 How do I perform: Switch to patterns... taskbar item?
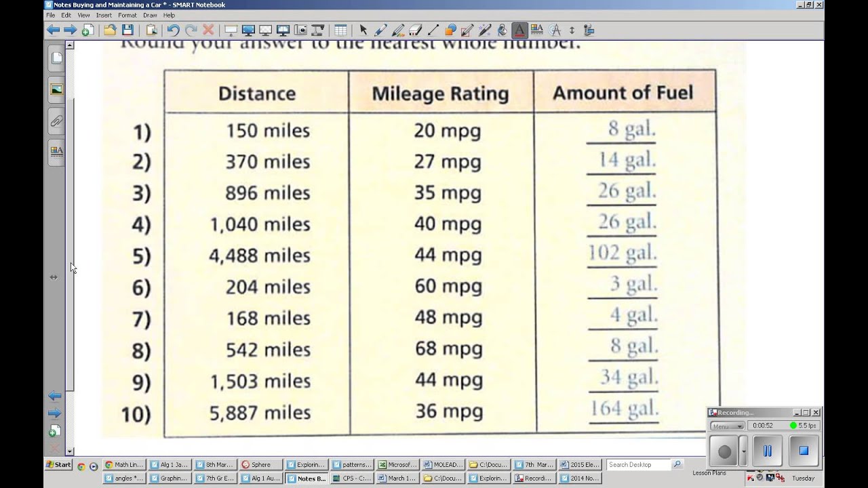click(352, 465)
